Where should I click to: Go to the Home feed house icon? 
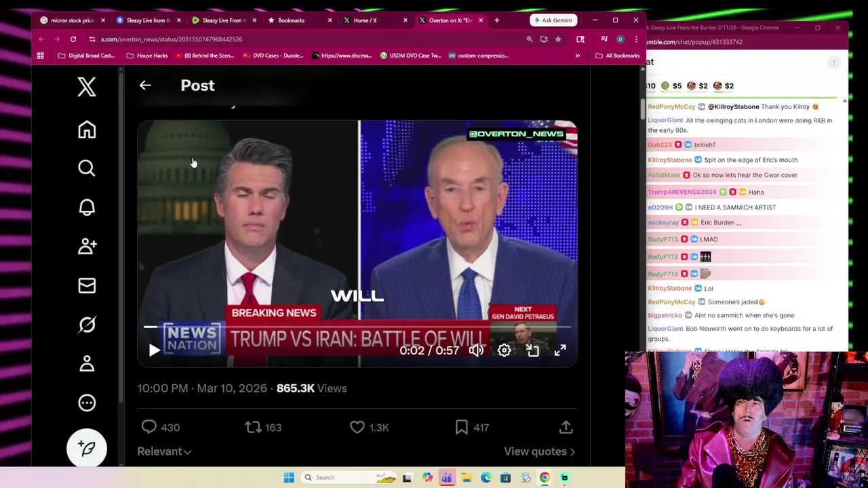[87, 129]
